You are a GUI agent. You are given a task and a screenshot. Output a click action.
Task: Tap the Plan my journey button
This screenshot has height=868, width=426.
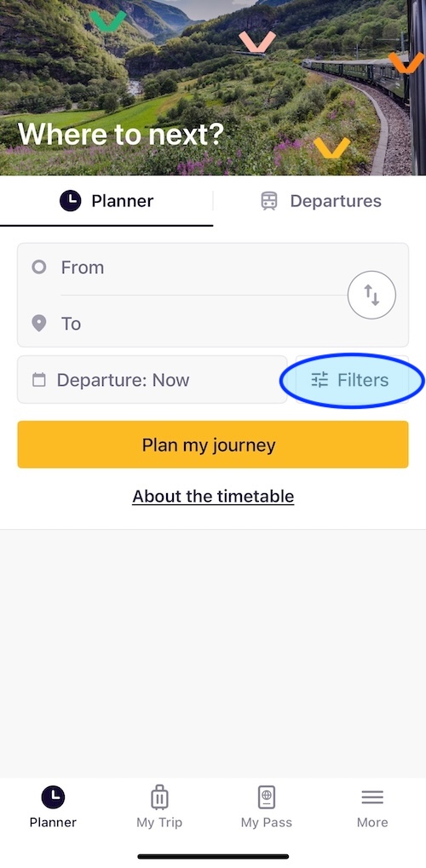point(213,445)
